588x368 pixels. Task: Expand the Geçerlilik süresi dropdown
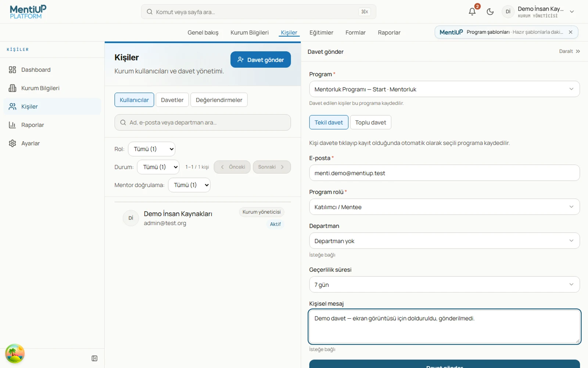[444, 284]
